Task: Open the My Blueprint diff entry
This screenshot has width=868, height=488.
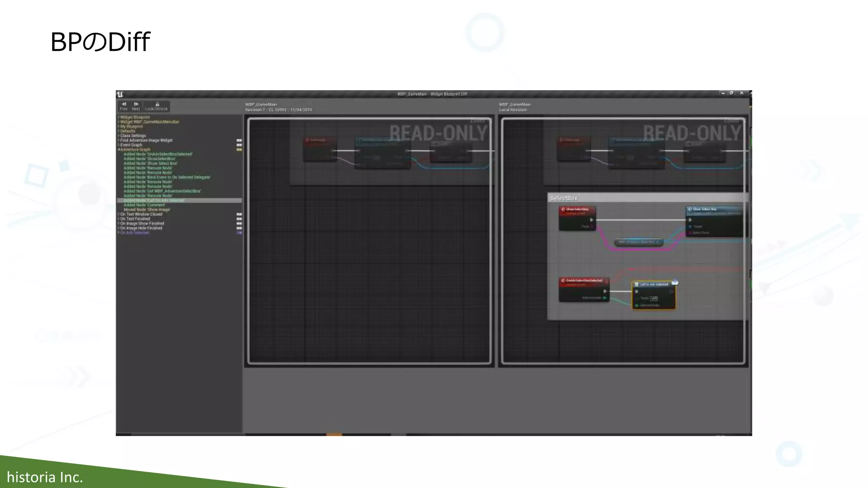Action: (131, 127)
